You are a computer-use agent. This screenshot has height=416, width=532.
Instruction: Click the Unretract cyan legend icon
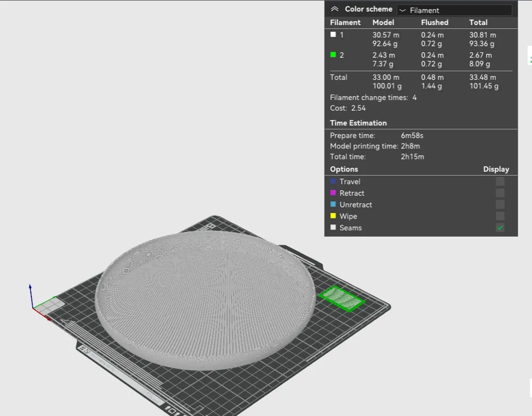[334, 205]
